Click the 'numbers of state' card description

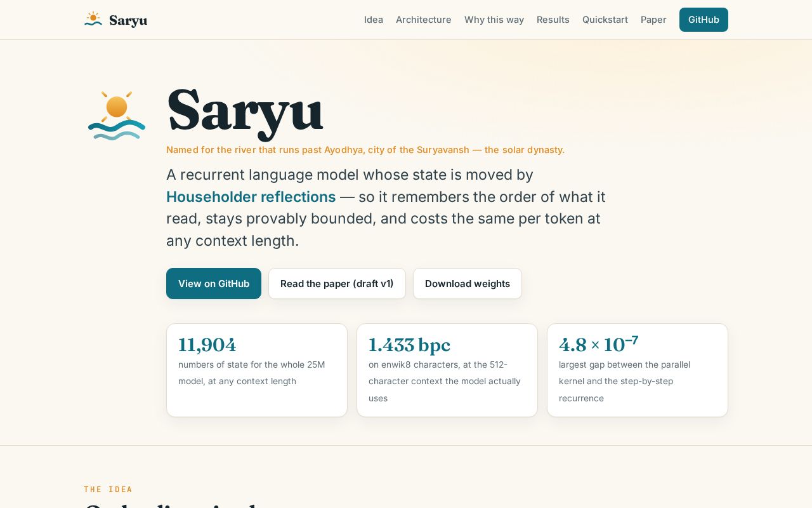click(252, 373)
